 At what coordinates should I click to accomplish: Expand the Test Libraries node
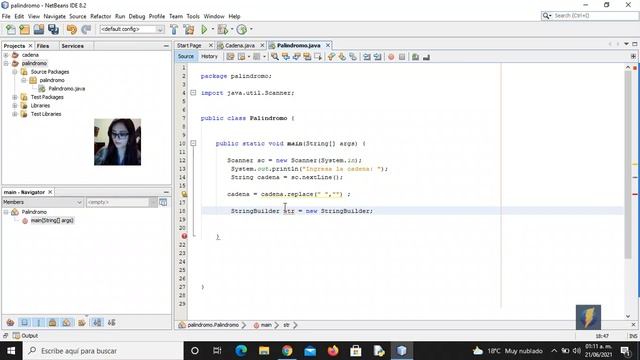click(15, 114)
